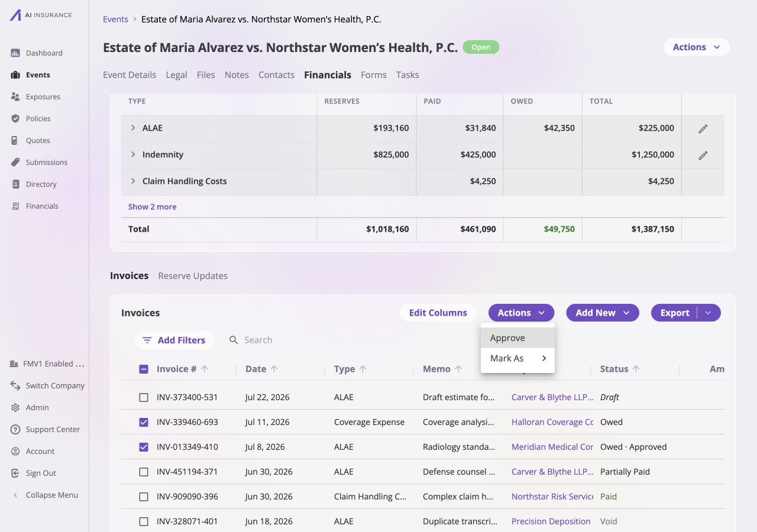Click the Policies shield icon
The width and height of the screenshot is (757, 532).
pyautogui.click(x=15, y=119)
